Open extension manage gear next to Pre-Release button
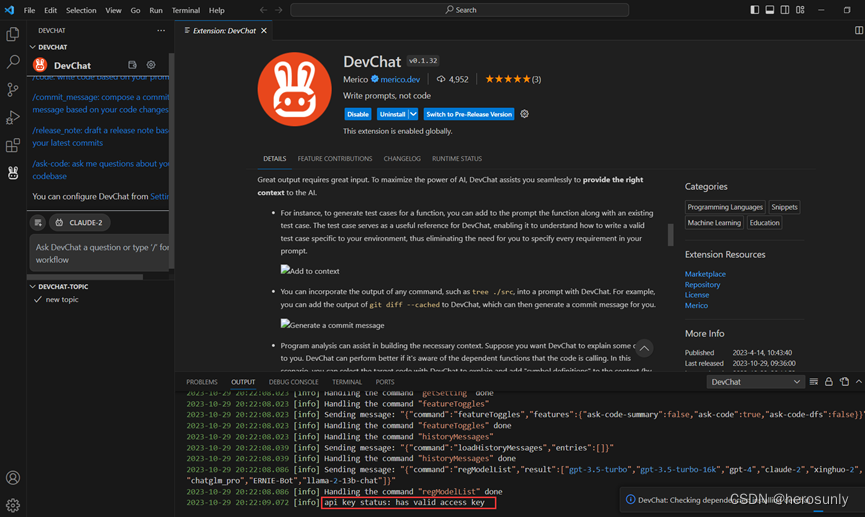This screenshot has height=517, width=865. [525, 114]
